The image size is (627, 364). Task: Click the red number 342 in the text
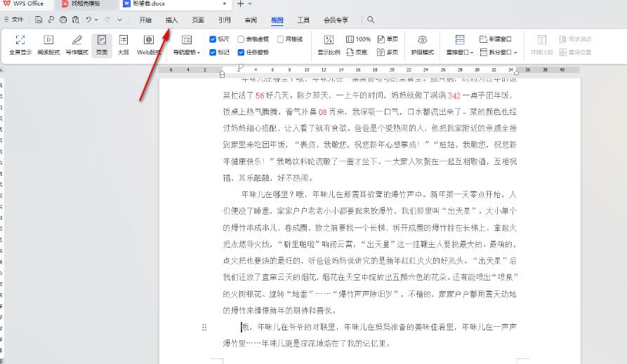point(454,95)
